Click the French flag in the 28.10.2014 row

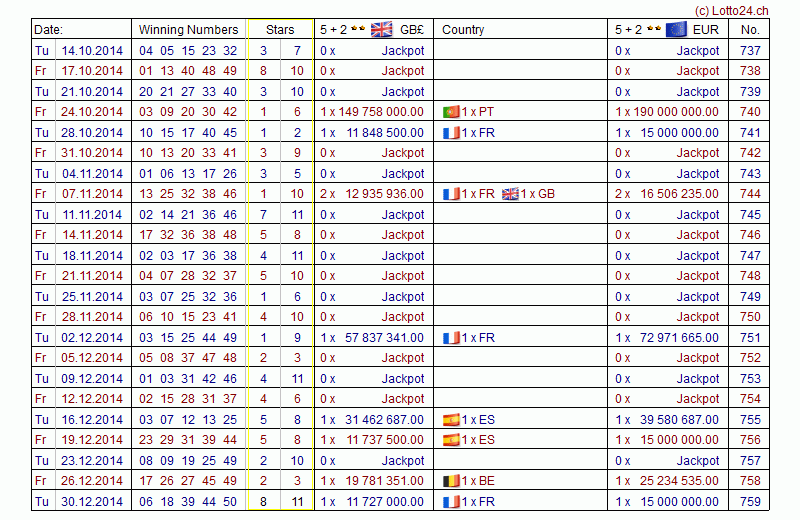451,133
